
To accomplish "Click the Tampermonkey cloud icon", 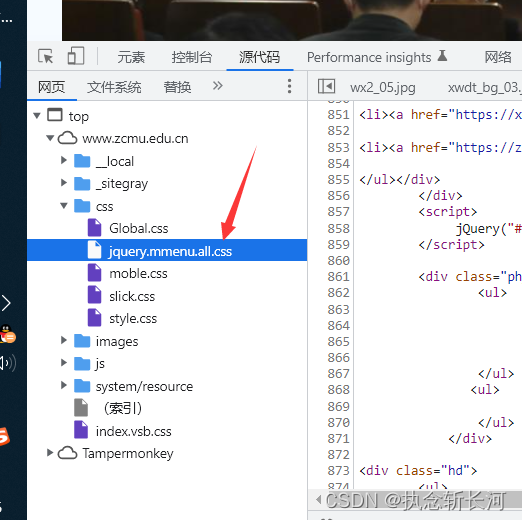I will pyautogui.click(x=67, y=453).
